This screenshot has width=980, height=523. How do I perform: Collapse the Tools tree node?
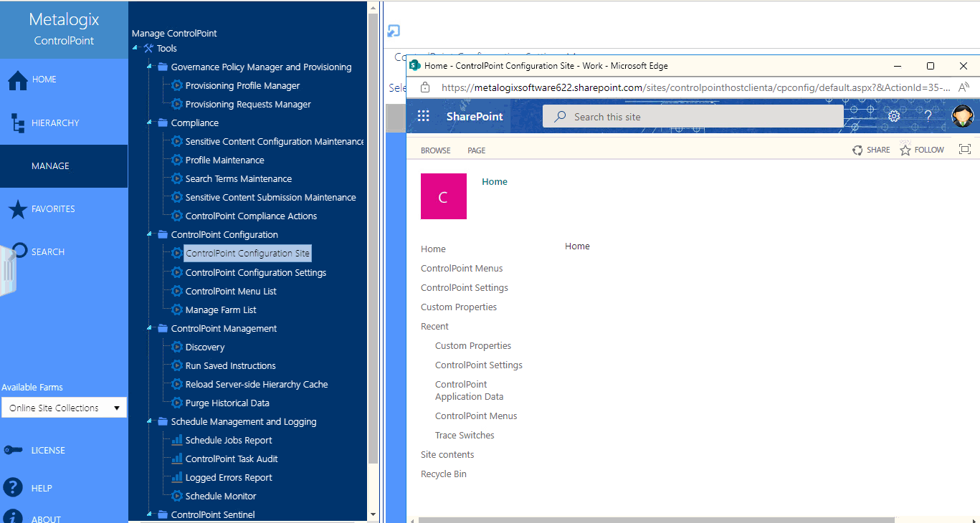tap(134, 48)
